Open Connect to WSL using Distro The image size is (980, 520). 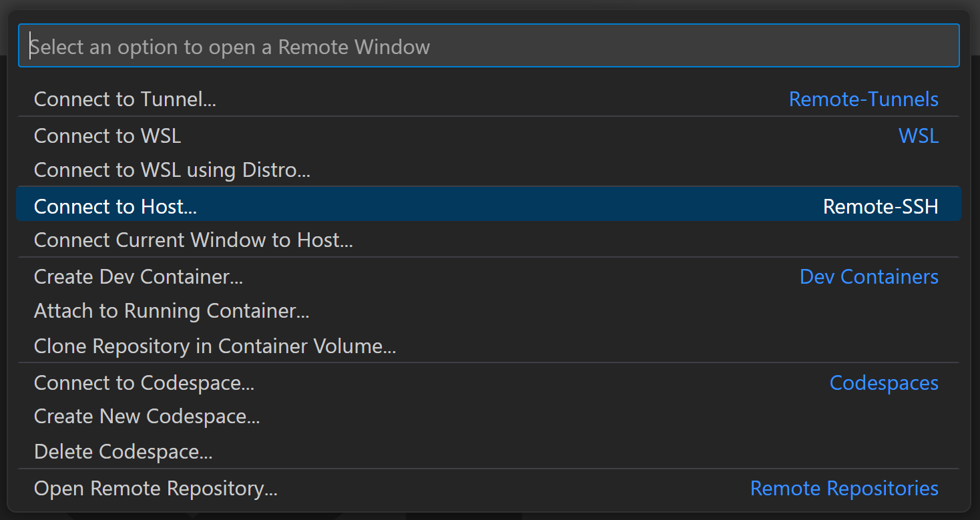point(172,170)
